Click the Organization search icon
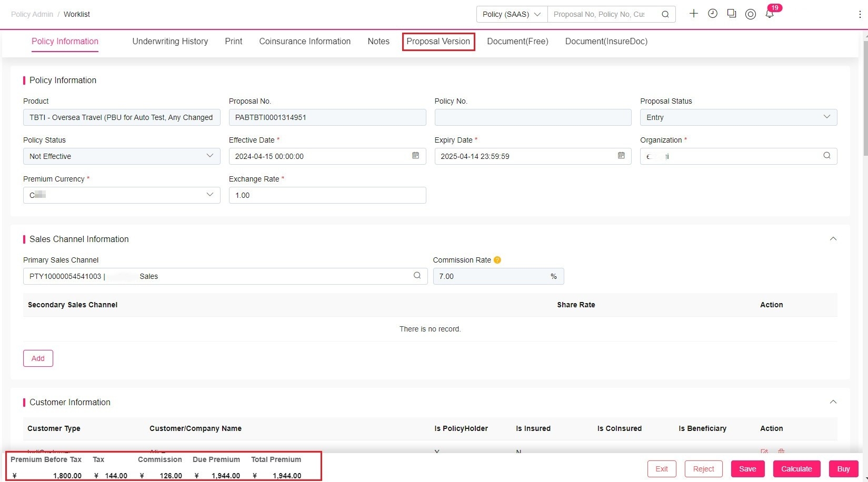The height and width of the screenshot is (482, 868). click(827, 156)
